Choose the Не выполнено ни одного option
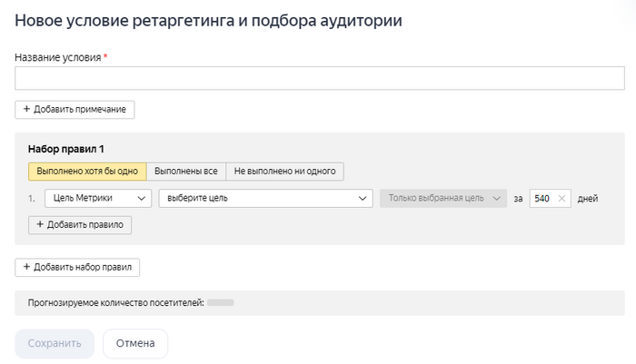 284,171
